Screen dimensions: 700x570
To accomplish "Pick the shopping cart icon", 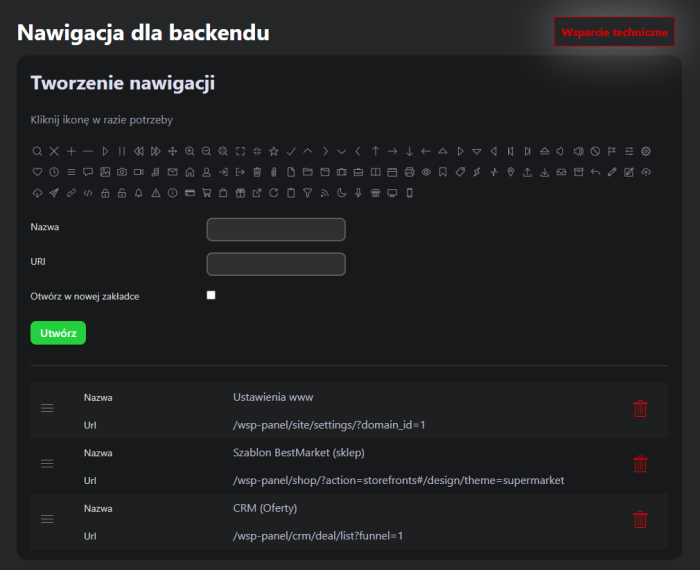I will [x=206, y=193].
